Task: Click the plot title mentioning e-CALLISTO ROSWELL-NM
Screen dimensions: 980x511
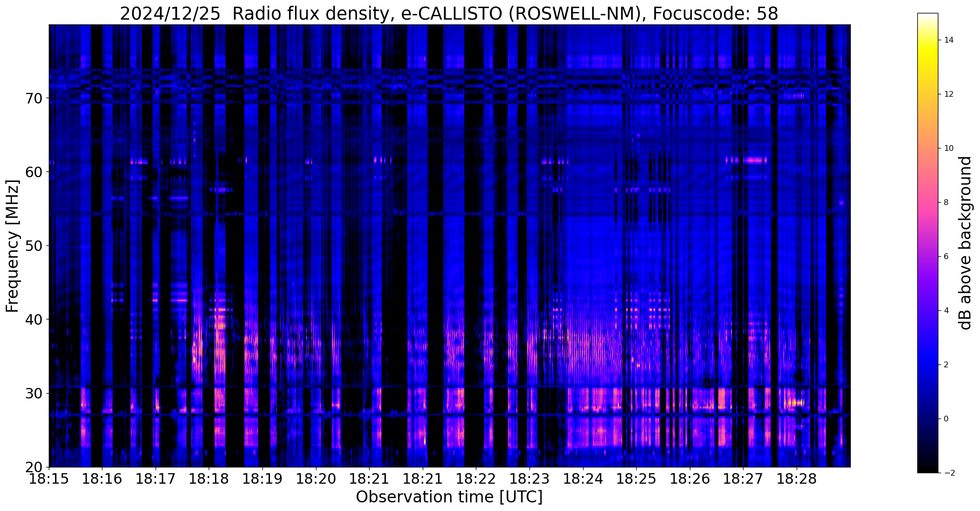Action: [x=449, y=13]
